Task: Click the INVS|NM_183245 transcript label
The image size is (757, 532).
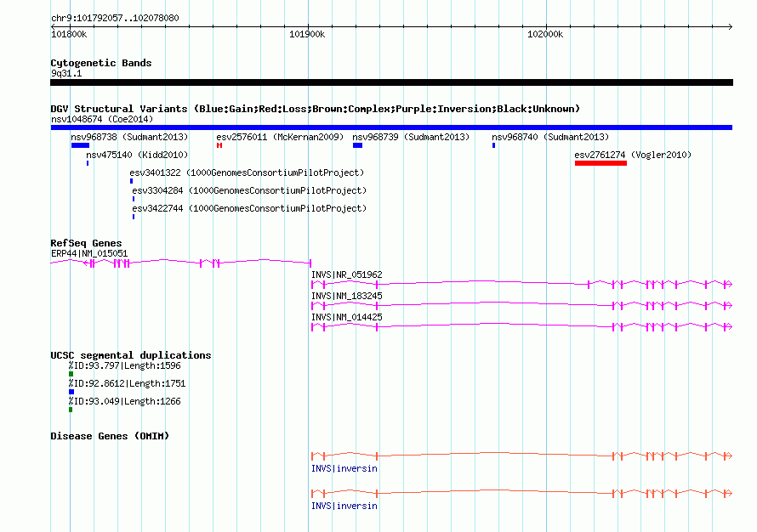Action: [347, 296]
